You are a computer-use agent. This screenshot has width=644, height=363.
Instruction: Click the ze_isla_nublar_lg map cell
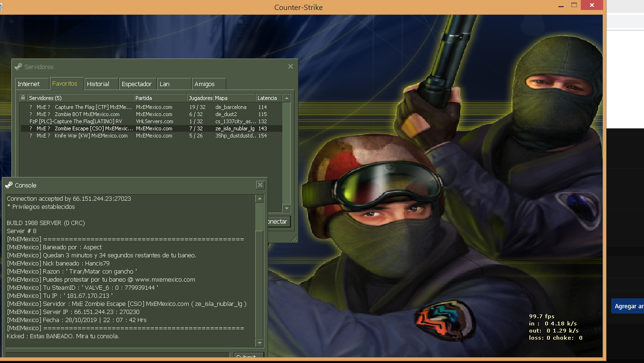tap(235, 128)
